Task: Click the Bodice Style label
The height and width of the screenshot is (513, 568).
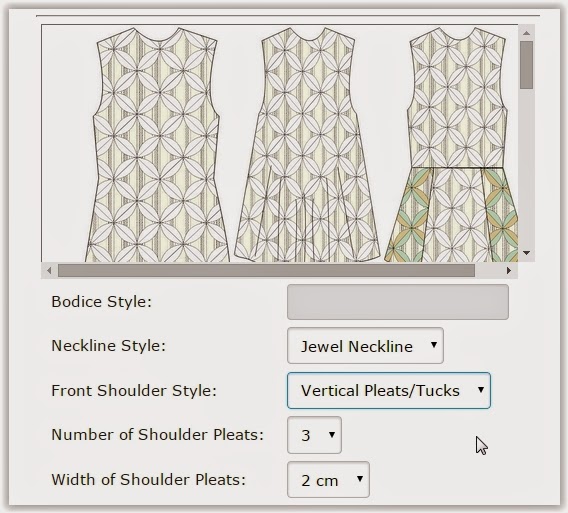Action: (x=101, y=302)
